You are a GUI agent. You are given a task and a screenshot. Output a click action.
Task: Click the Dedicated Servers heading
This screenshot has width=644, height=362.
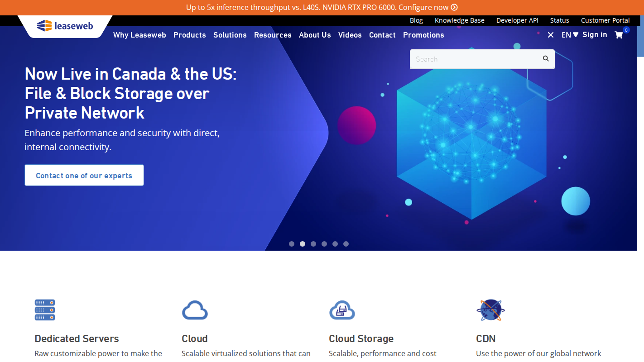(x=77, y=338)
